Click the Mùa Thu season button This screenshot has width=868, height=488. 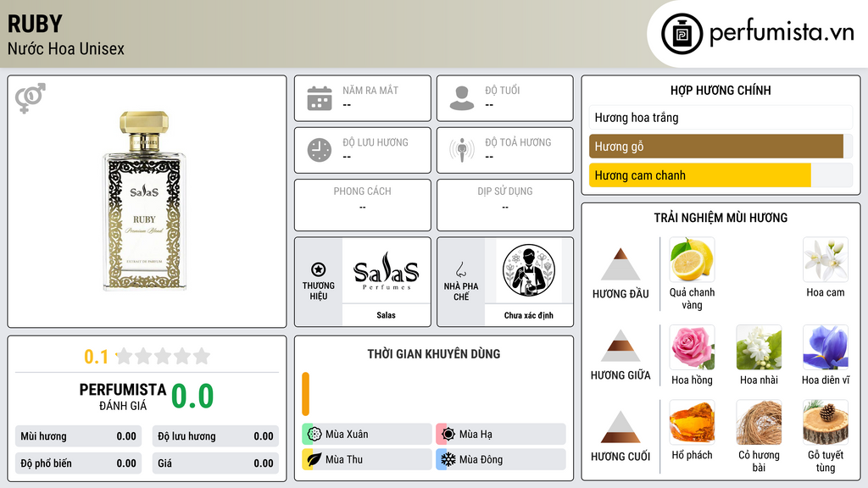pyautogui.click(x=367, y=459)
